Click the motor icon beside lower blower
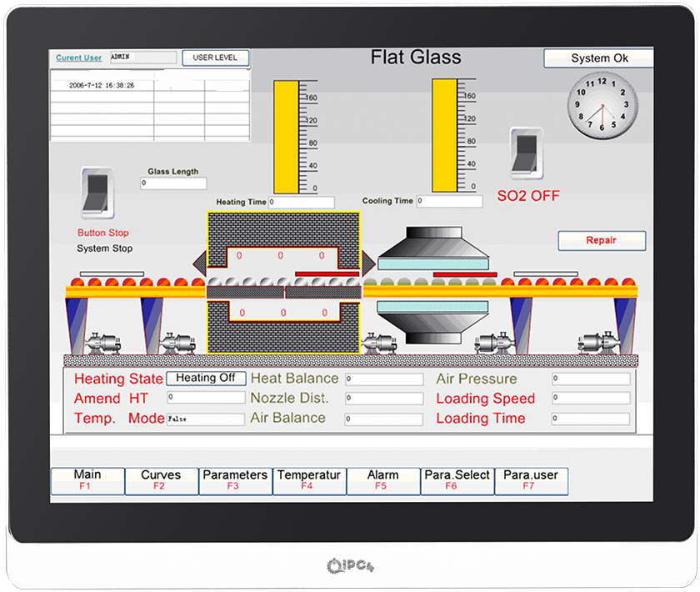The height and width of the screenshot is (592, 700). (493, 344)
